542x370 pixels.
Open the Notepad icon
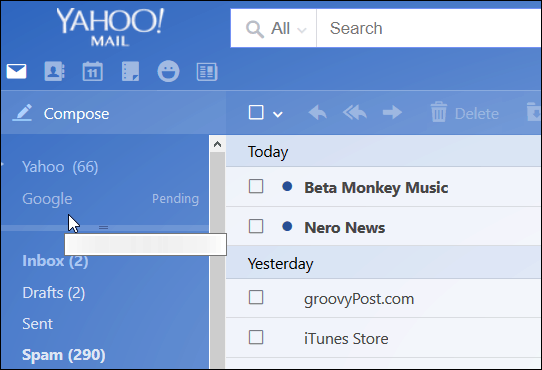click(130, 72)
